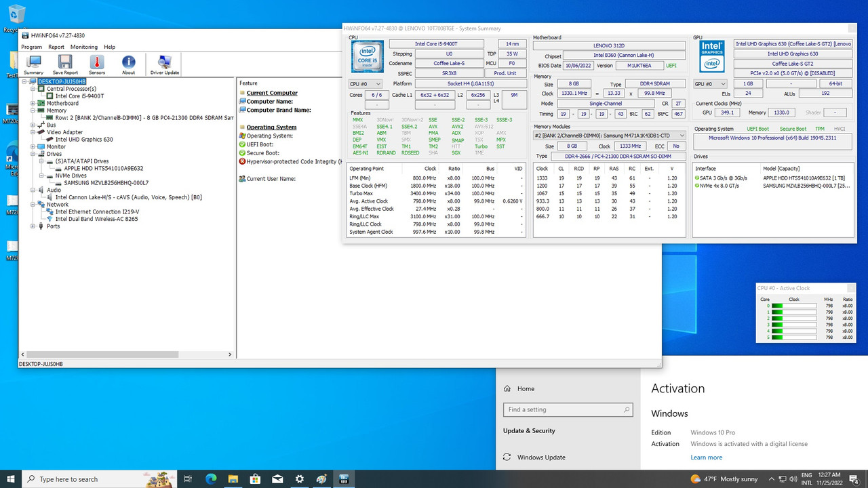Click the NVMe 4x 8.0 GT/s drive entry
The height and width of the screenshot is (488, 868).
(x=772, y=185)
